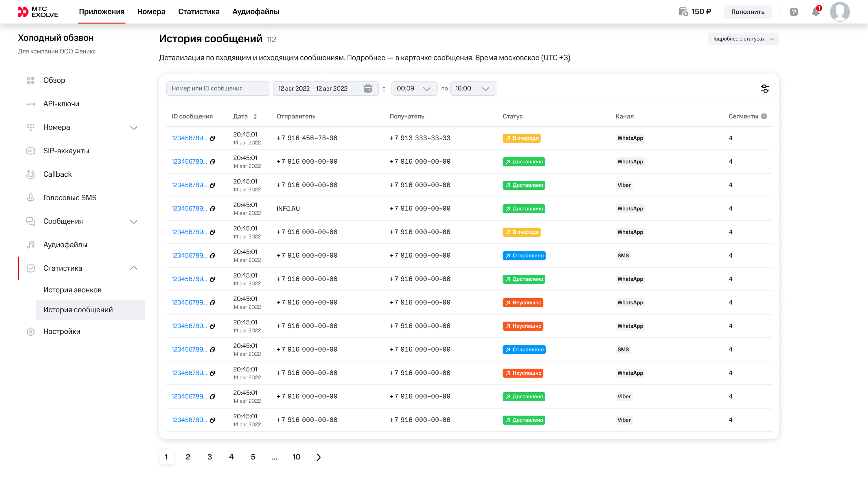Click the calendar icon in date field
Viewport: 868px width, 488px height.
coord(368,88)
